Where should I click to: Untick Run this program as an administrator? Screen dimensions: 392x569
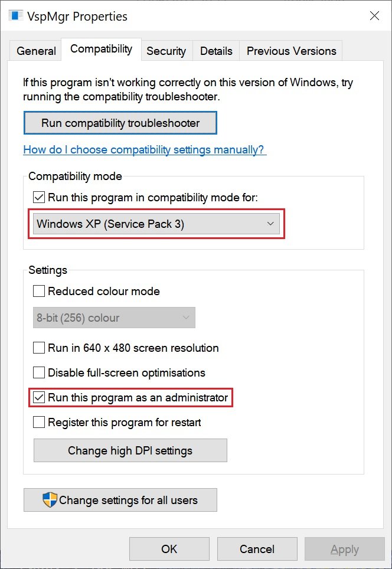pyautogui.click(x=39, y=397)
